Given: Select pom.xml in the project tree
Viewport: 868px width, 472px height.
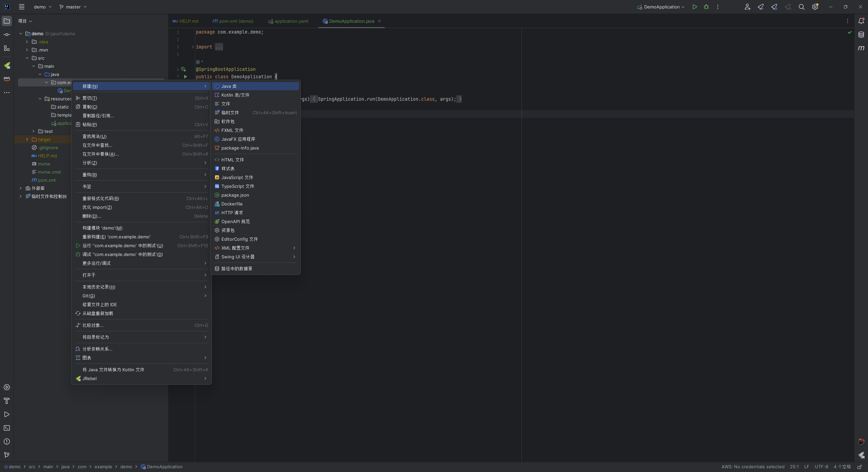Looking at the screenshot, I should [47, 180].
